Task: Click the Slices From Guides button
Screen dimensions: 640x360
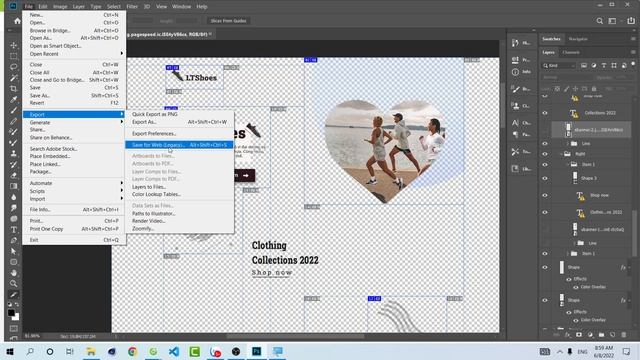Action: [x=228, y=21]
